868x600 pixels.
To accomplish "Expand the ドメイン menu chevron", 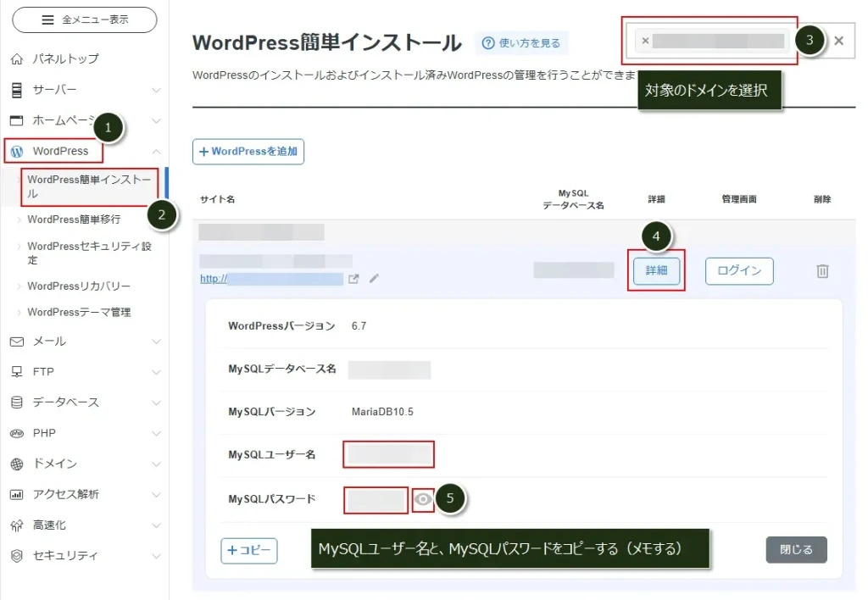I will point(157,464).
